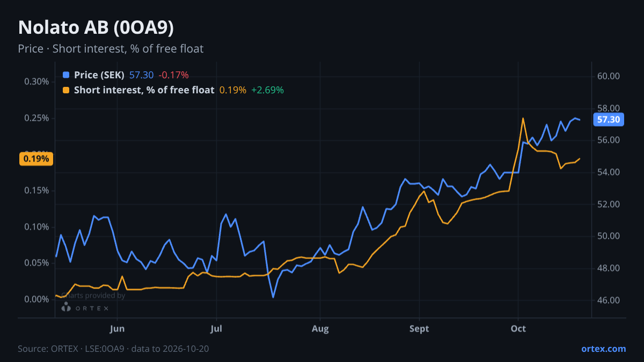Image resolution: width=644 pixels, height=362 pixels.
Task: Click the 50.00 right axis label
Action: click(609, 236)
